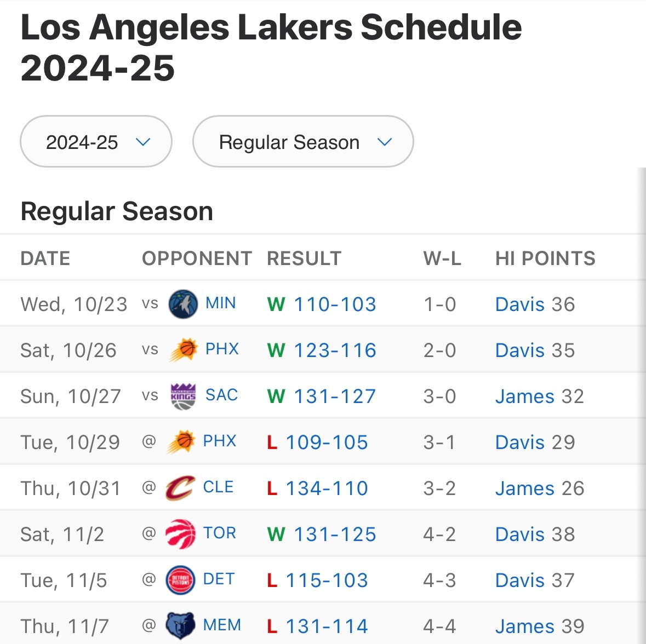Click the Toronto Raptors logo icon

[180, 534]
